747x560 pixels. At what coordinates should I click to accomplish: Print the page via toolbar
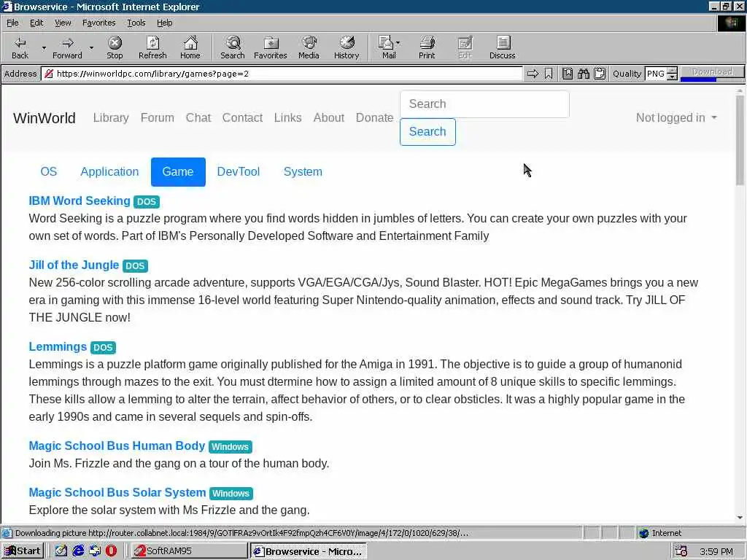click(427, 47)
